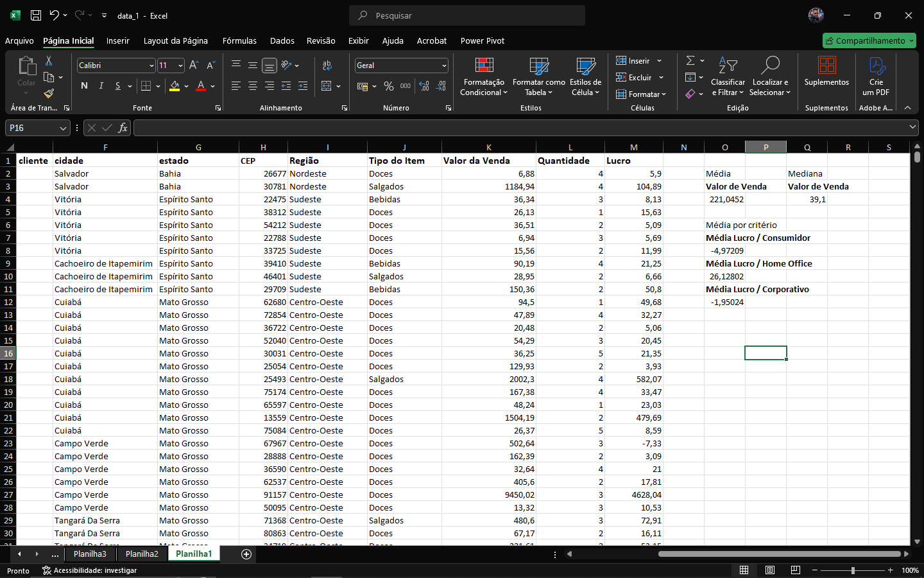This screenshot has width=924, height=578.
Task: Decrease font size with the smaller A
Action: tap(210, 66)
